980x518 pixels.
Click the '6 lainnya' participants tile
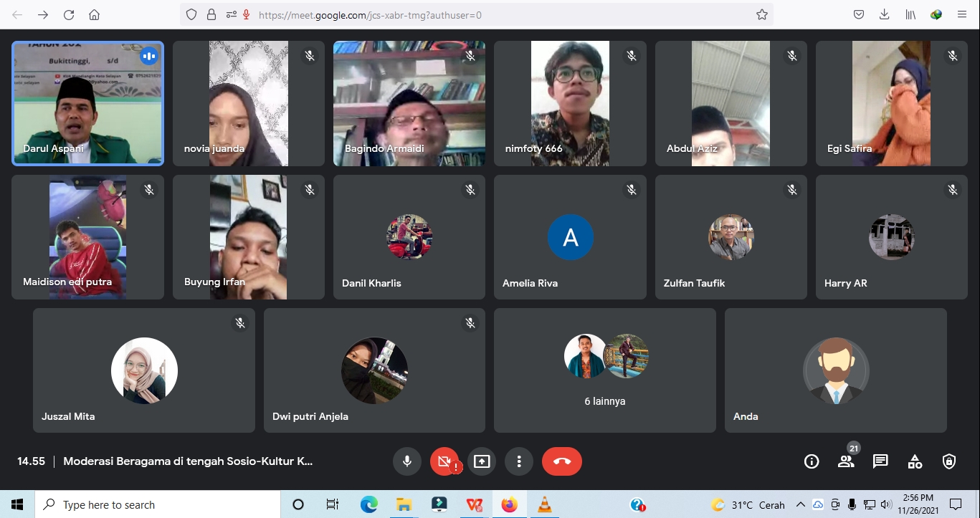pyautogui.click(x=604, y=370)
